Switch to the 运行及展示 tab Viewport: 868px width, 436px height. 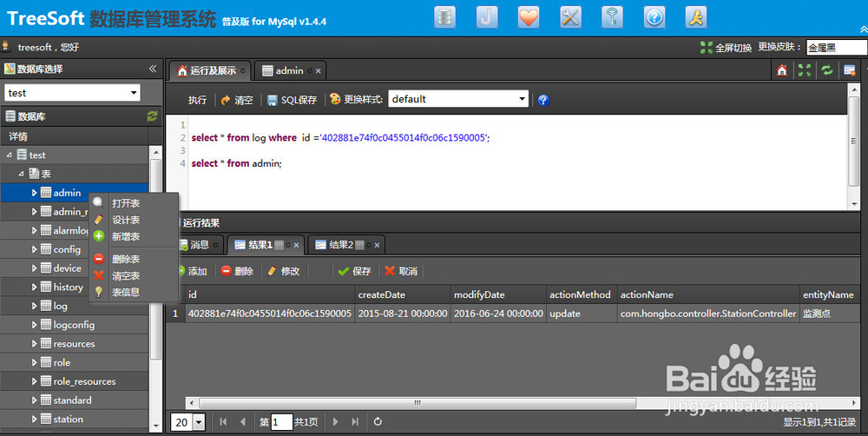[210, 71]
